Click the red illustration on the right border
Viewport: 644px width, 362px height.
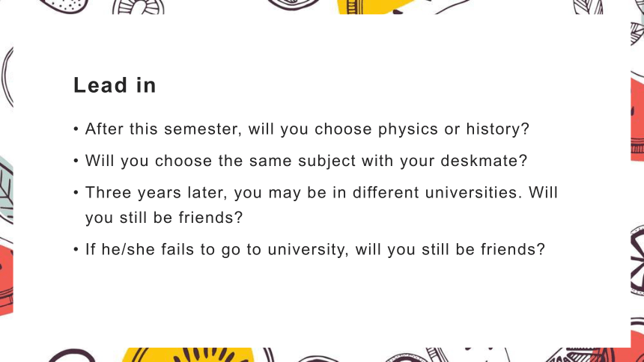(x=637, y=119)
